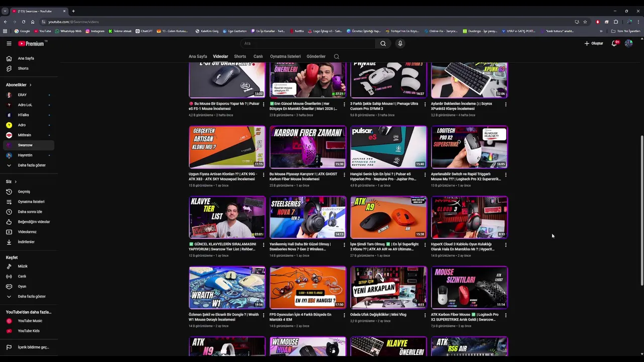This screenshot has width=644, height=362.
Task: Open Netflix bookmark
Action: 297,31
